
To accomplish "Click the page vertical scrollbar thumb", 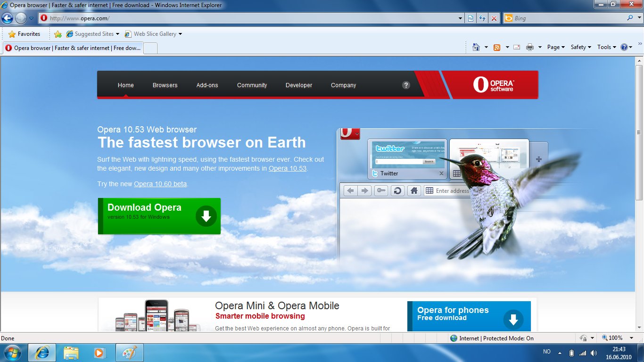I will click(640, 132).
